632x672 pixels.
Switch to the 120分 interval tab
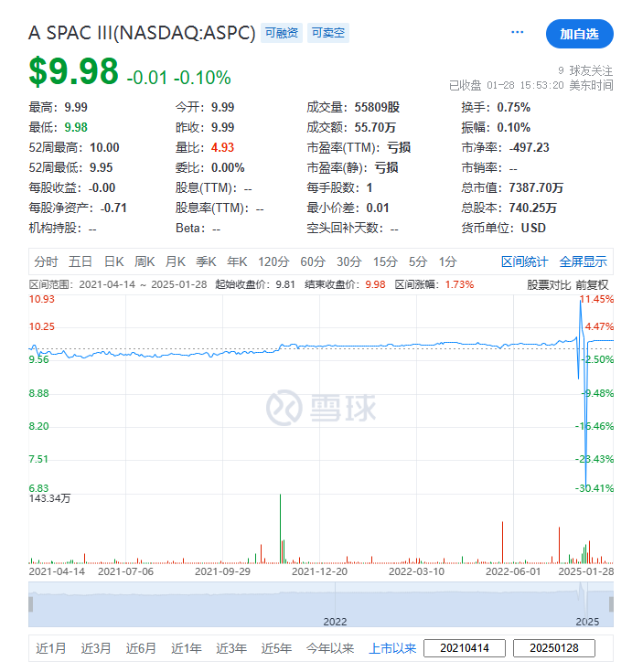273,261
